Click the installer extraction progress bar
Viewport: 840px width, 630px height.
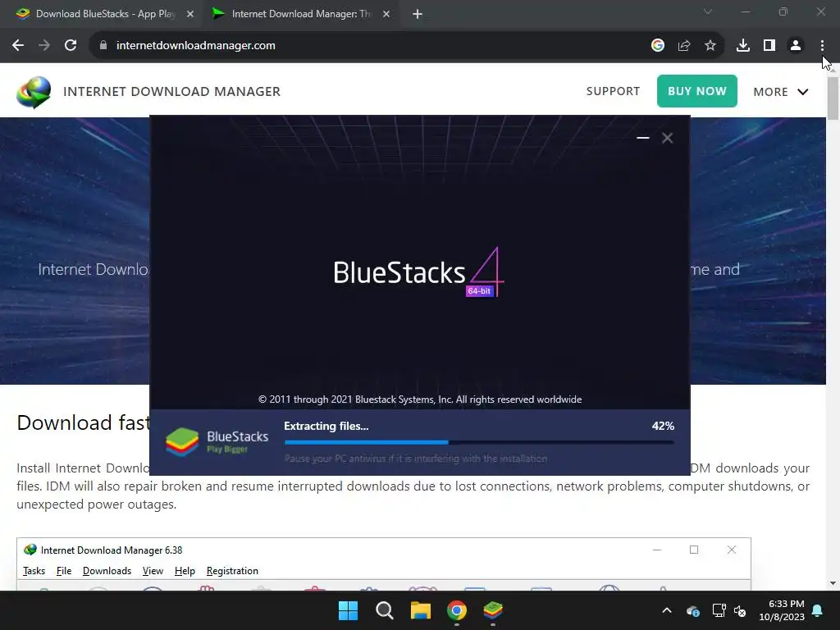[479, 442]
